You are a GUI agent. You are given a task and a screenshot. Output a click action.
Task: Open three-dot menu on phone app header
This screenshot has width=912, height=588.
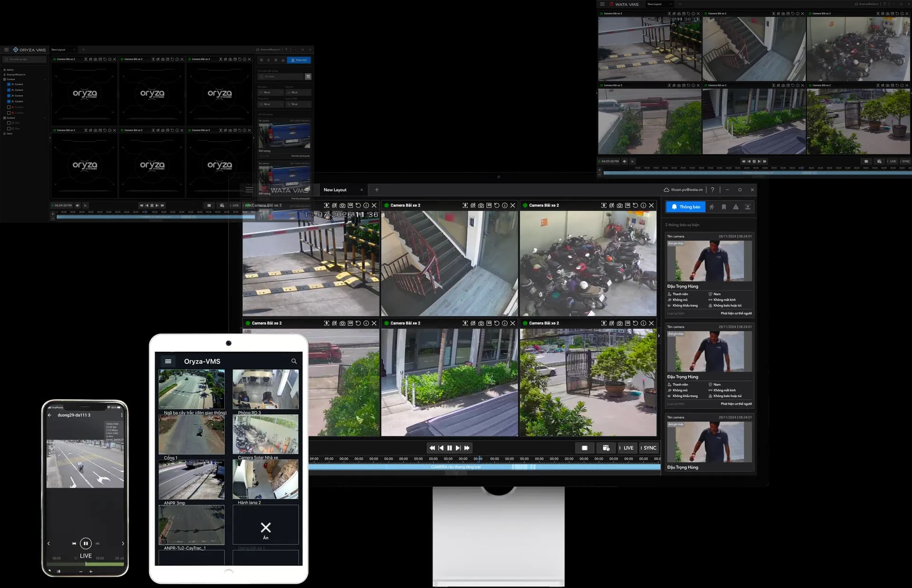(122, 415)
